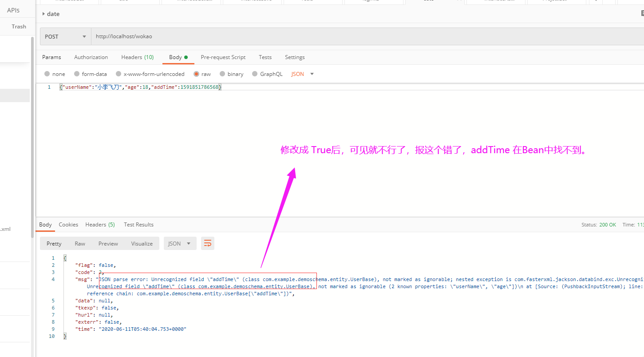
Task: Open the response format dropdown showing JSON
Action: click(x=180, y=243)
